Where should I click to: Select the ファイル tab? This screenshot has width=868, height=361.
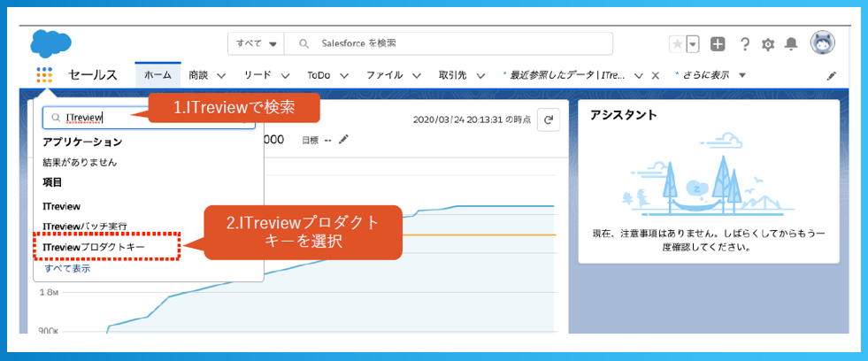[x=384, y=75]
